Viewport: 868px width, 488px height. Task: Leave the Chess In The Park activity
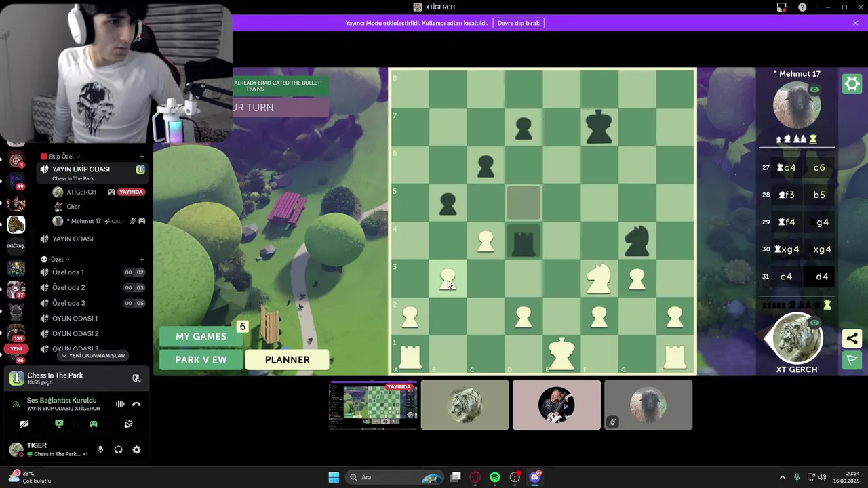[x=136, y=378]
